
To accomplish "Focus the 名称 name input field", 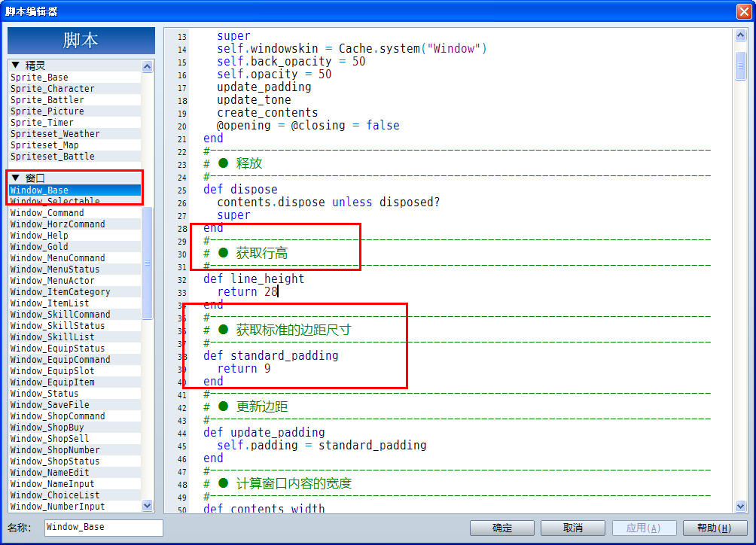I will pyautogui.click(x=104, y=528).
